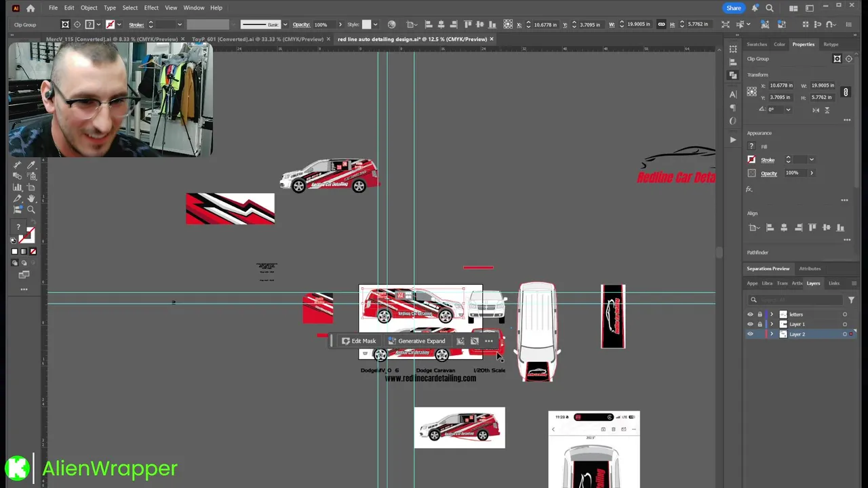Open the Search magnifier in the title bar

770,8
